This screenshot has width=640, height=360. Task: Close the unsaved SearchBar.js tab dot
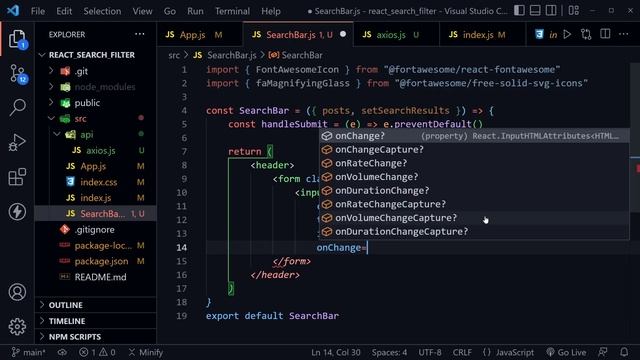pos(343,34)
